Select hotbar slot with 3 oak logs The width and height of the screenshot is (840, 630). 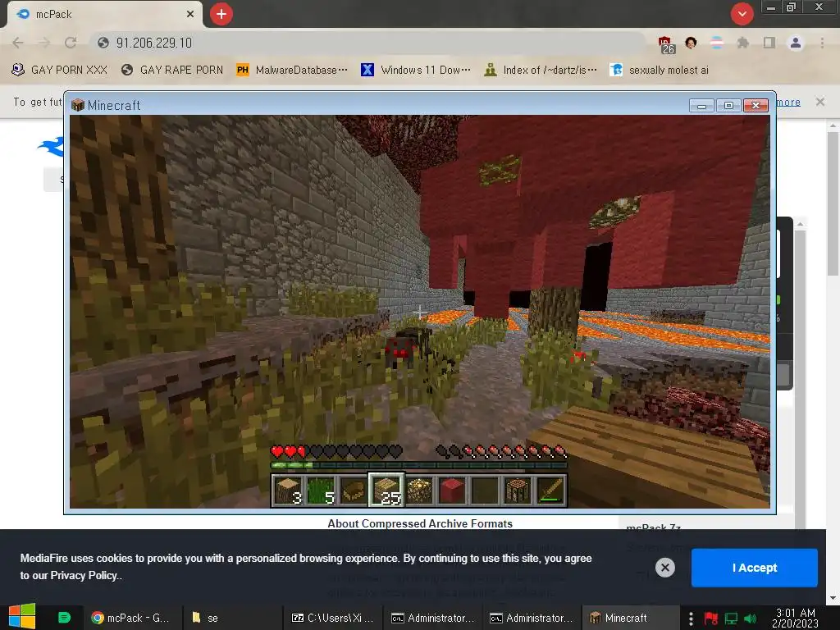pos(289,491)
